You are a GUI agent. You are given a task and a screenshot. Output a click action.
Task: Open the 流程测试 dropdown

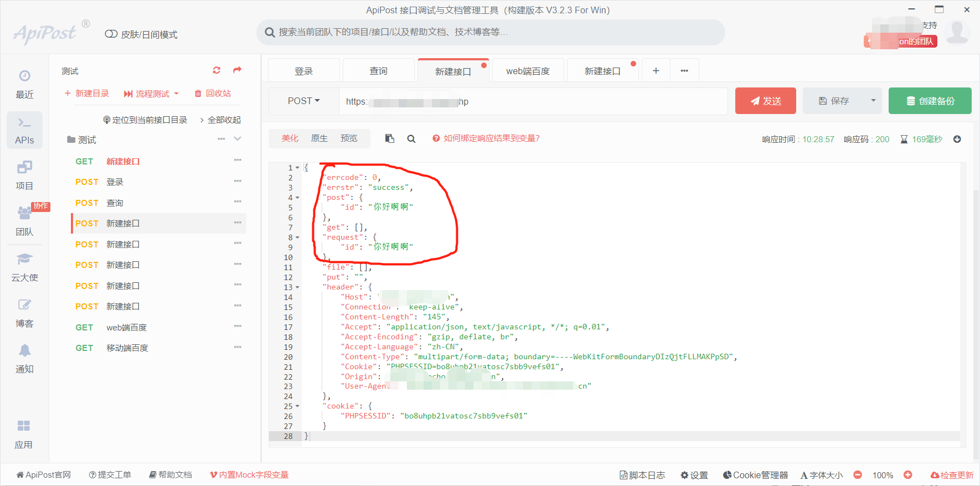[151, 94]
